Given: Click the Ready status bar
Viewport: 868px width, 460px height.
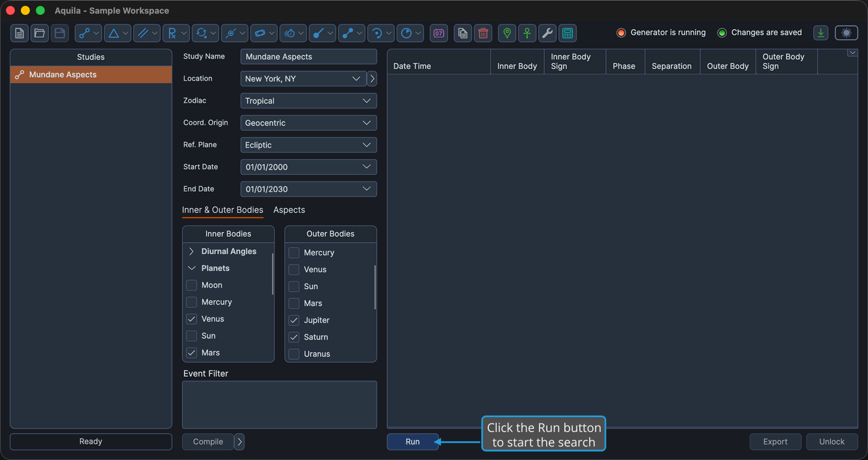Looking at the screenshot, I should pos(91,442).
